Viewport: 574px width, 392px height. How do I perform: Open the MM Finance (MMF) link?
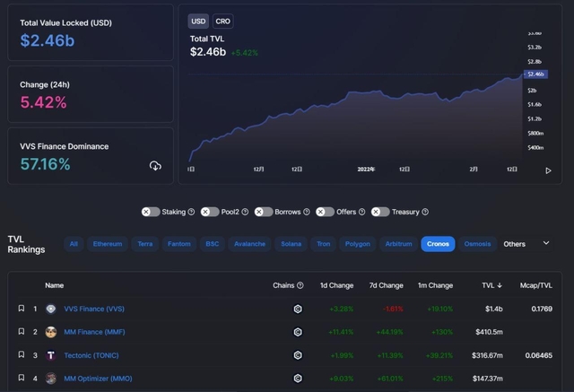pos(95,332)
